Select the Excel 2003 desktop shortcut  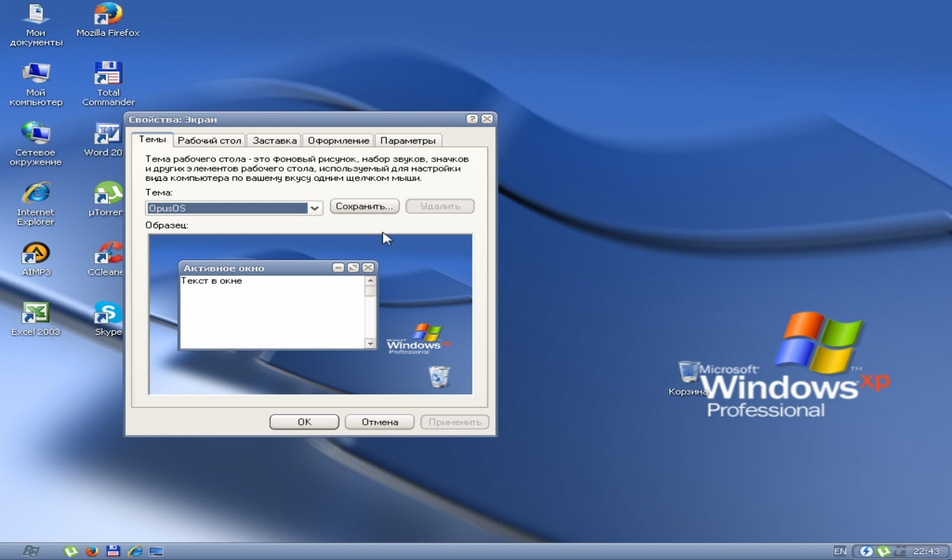36,314
